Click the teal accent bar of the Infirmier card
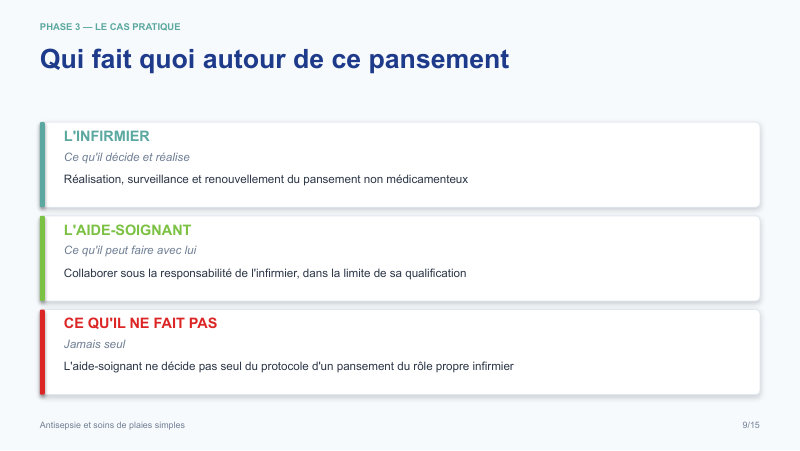 [x=42, y=165]
